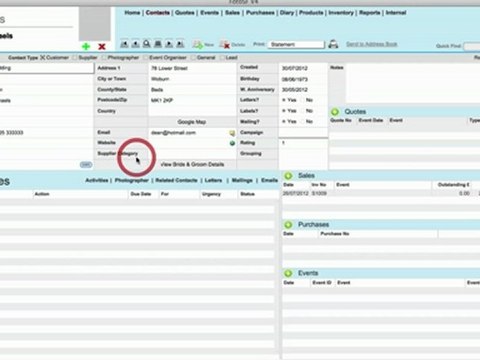Tick the Photographer contact type checkbox

point(104,58)
